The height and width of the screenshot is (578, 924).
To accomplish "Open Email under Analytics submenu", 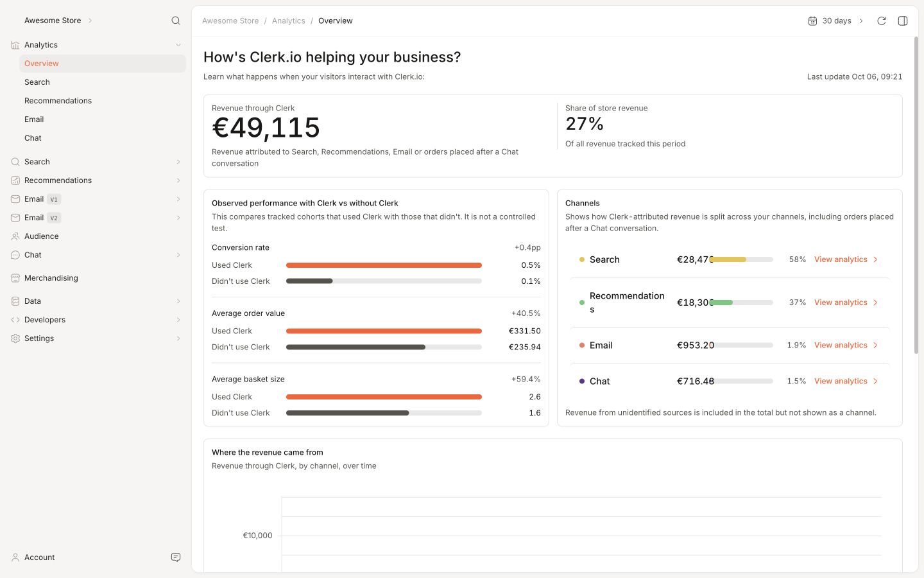I will point(103,119).
